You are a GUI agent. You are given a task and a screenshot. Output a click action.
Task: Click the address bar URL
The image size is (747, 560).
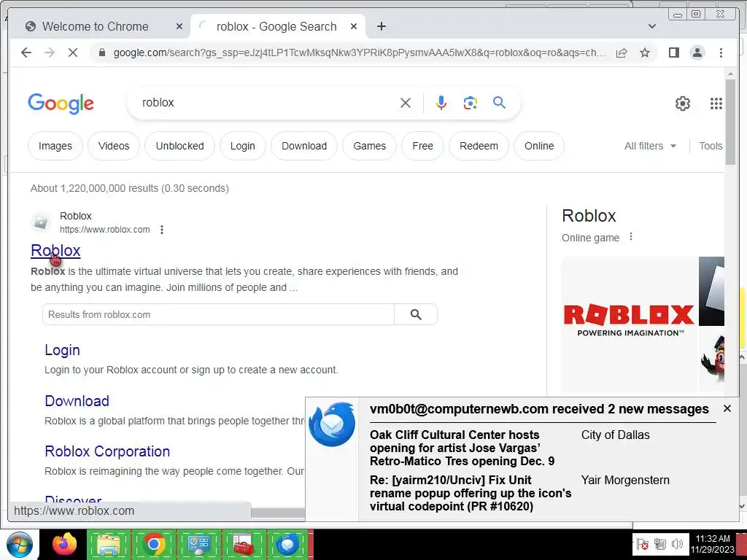click(359, 52)
